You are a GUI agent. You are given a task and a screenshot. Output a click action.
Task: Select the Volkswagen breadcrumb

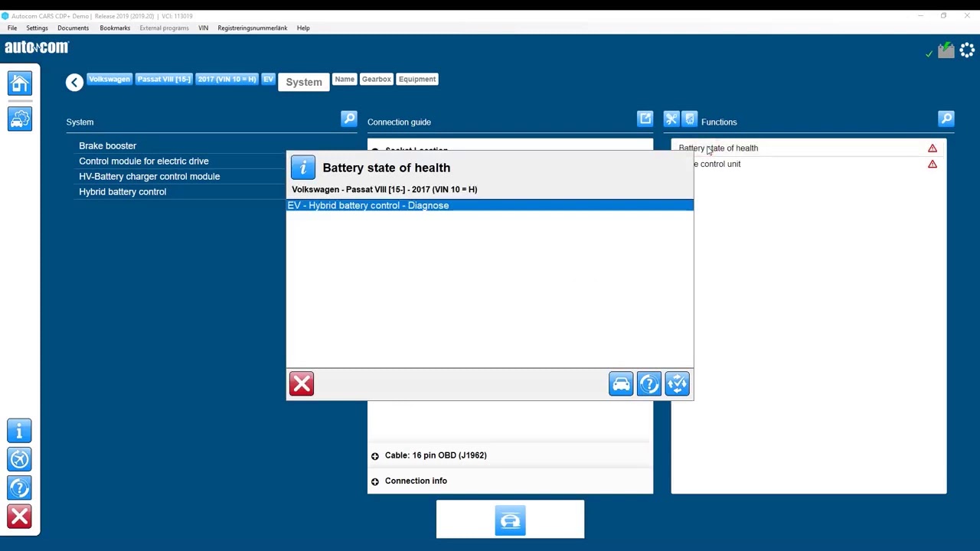pos(109,79)
